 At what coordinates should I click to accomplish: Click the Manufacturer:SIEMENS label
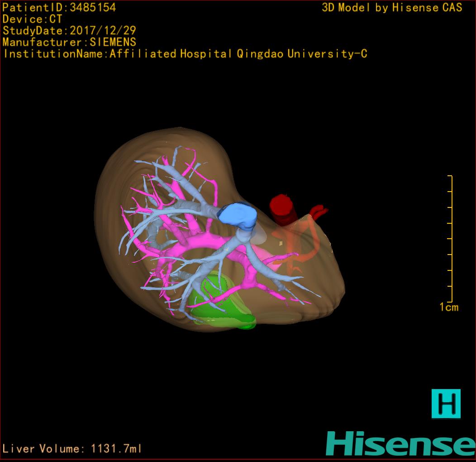69,42
